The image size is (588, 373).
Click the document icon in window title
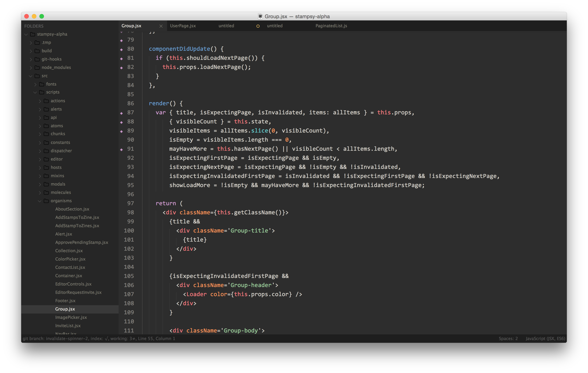[x=260, y=16]
